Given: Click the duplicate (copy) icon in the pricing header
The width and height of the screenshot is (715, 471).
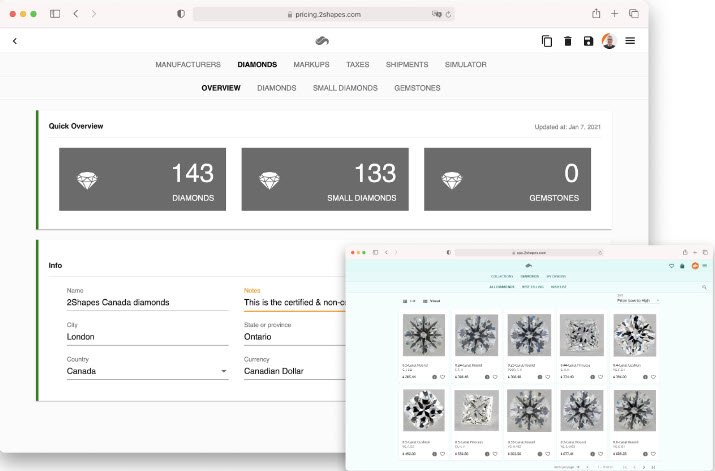Looking at the screenshot, I should 546,41.
